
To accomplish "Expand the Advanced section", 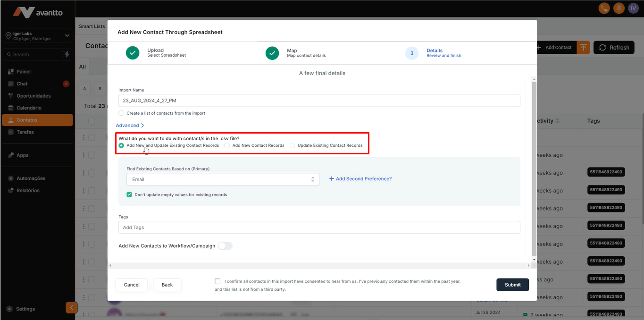I will click(x=130, y=126).
